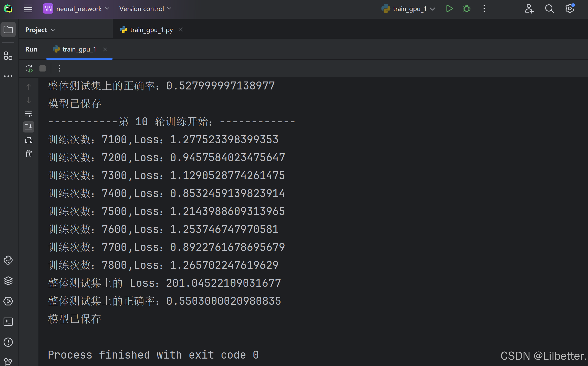Image resolution: width=588 pixels, height=366 pixels.
Task: Expand the neural_network project dropdown
Action: click(x=76, y=9)
